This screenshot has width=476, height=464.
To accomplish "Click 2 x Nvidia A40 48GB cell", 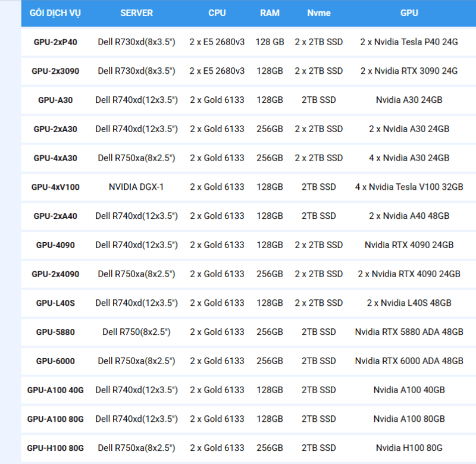I will [409, 216].
